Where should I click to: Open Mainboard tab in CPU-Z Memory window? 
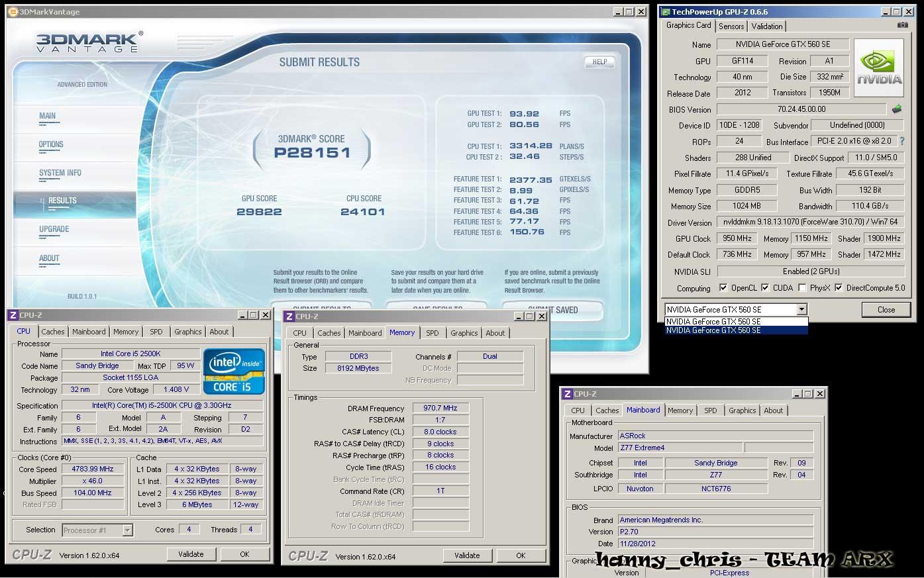365,333
